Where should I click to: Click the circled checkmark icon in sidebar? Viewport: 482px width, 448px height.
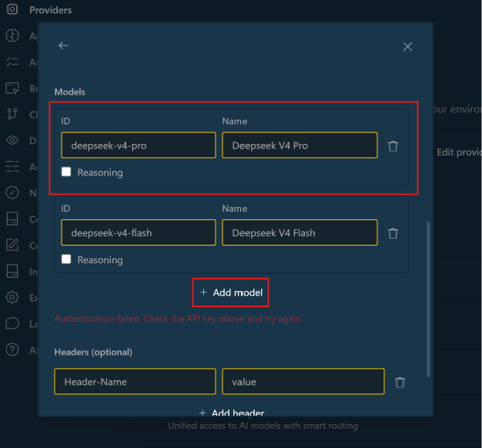pos(12,192)
